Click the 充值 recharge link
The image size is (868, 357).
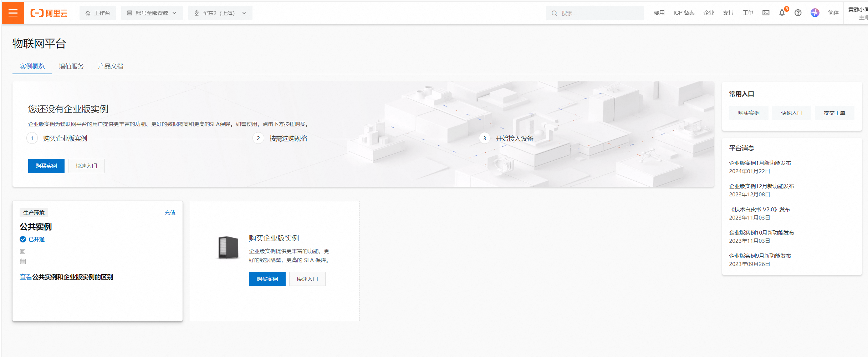tap(170, 213)
